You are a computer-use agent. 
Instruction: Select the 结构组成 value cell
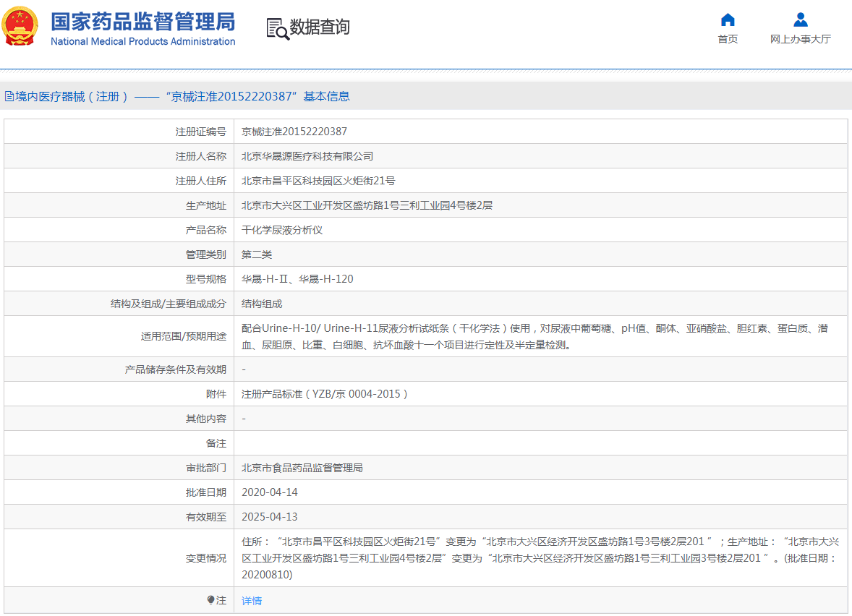(x=541, y=304)
